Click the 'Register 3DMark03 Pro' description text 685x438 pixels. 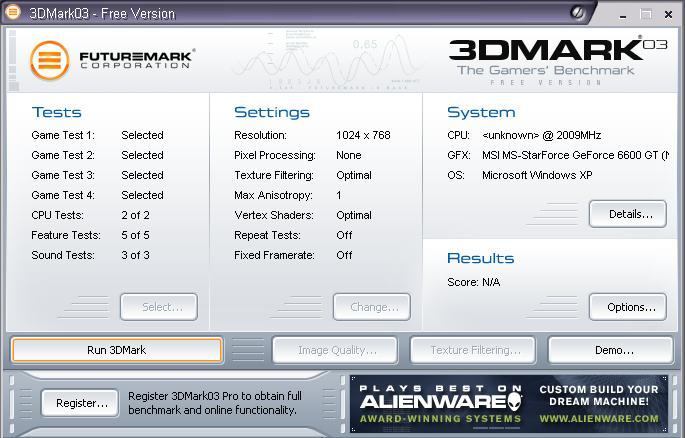(215, 403)
